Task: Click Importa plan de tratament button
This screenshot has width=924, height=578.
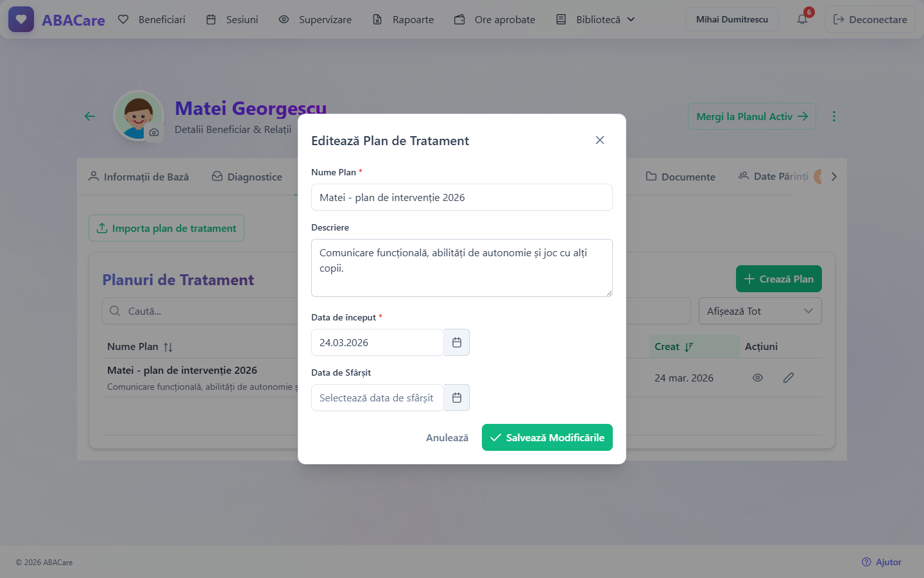Action: pos(166,228)
